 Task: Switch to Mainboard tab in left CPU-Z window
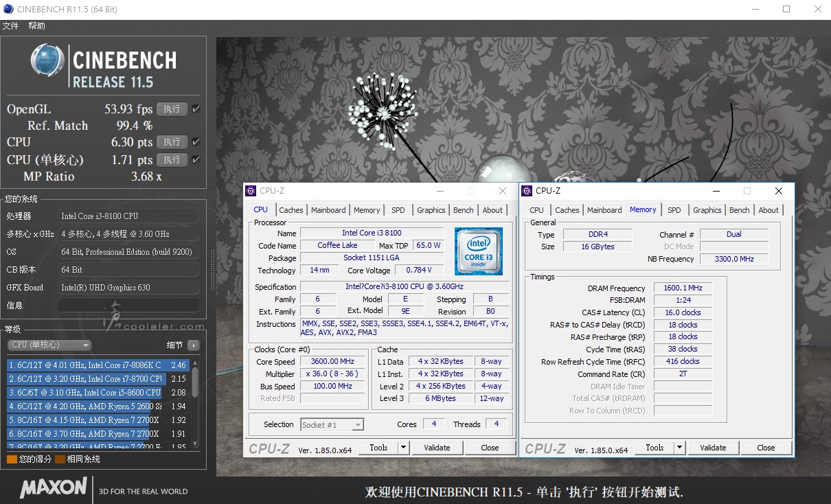(x=328, y=210)
